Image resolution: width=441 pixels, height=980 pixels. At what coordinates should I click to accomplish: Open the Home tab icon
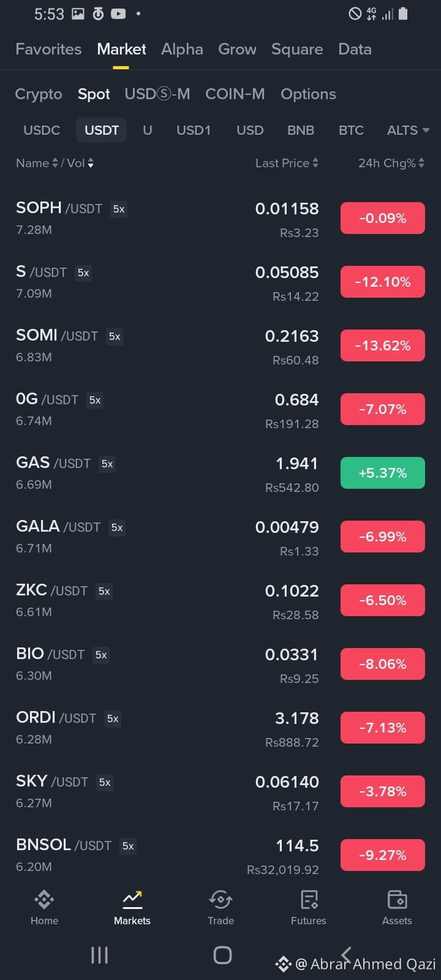pos(44,900)
